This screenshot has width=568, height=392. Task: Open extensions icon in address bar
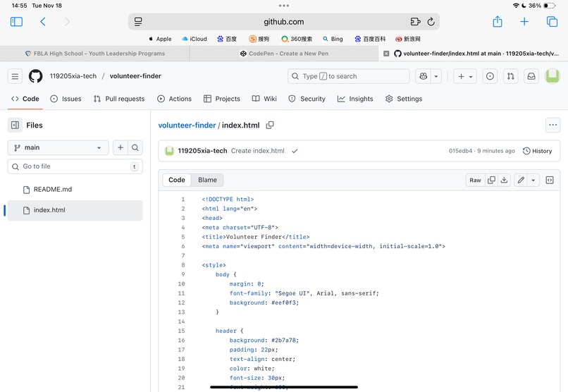click(415, 22)
